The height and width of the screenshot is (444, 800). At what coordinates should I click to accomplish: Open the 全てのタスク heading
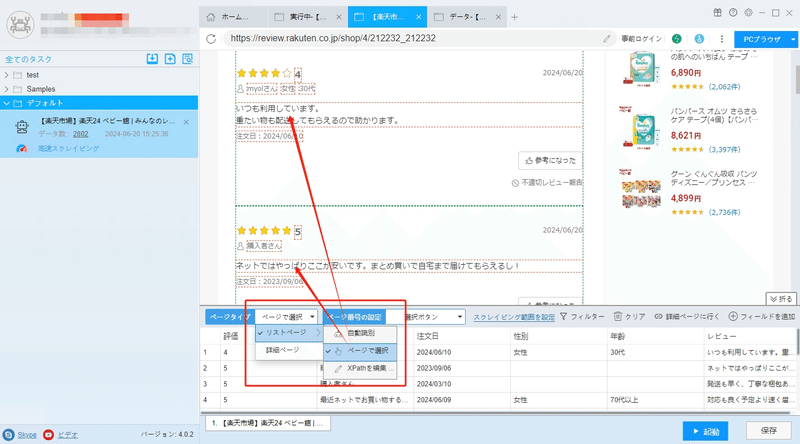click(29, 59)
